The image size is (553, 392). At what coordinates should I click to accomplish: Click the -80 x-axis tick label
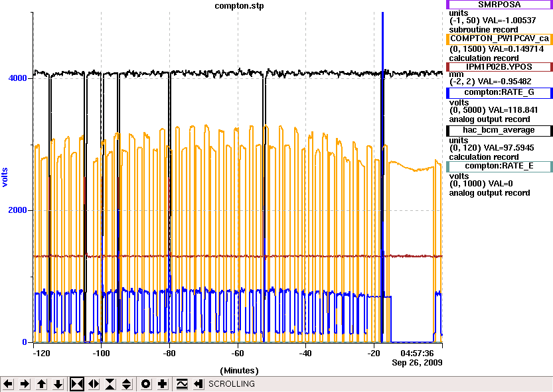pyautogui.click(x=170, y=354)
